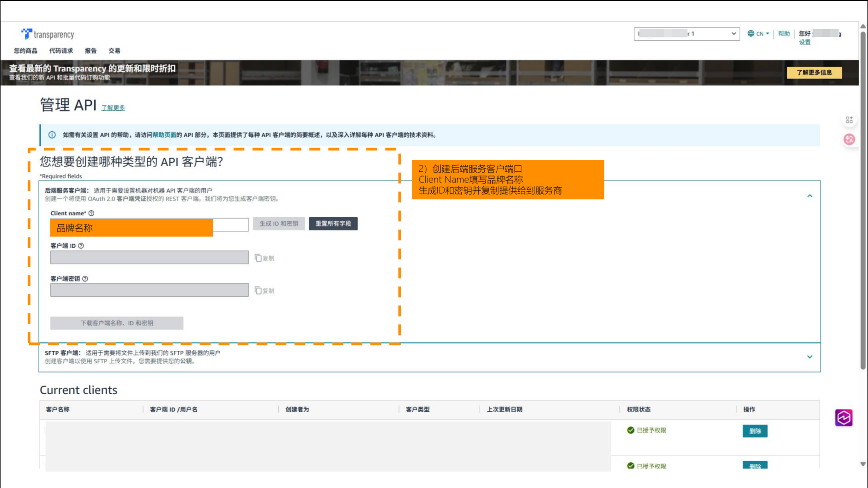Click the 客户类型 column header
The height and width of the screenshot is (488, 868).
tap(418, 409)
